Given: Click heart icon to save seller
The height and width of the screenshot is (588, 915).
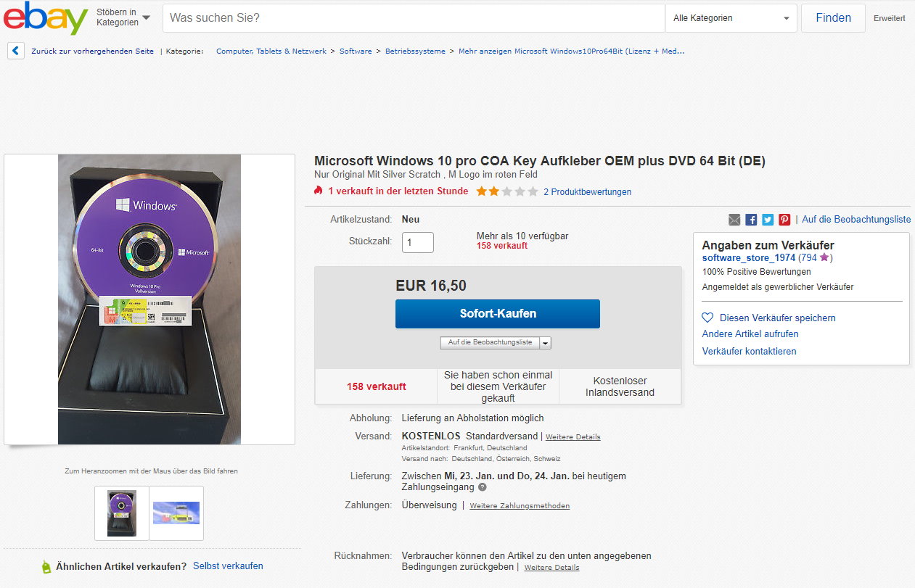Looking at the screenshot, I should pos(707,318).
